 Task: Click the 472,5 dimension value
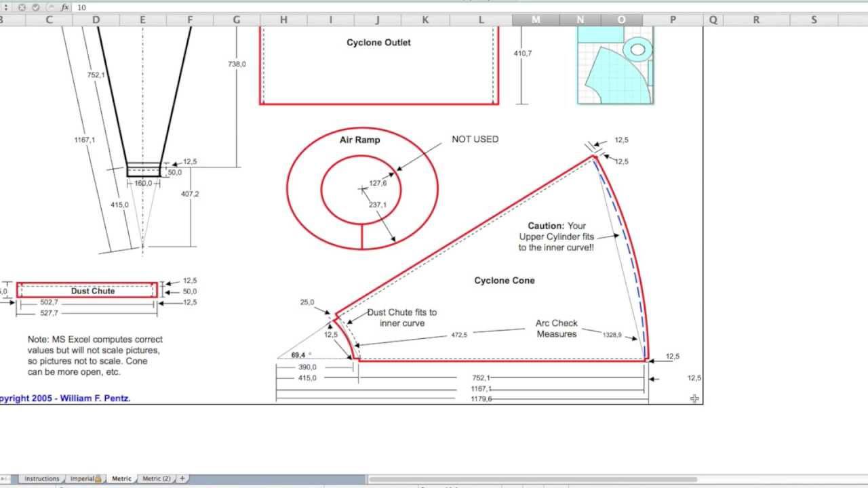[459, 335]
